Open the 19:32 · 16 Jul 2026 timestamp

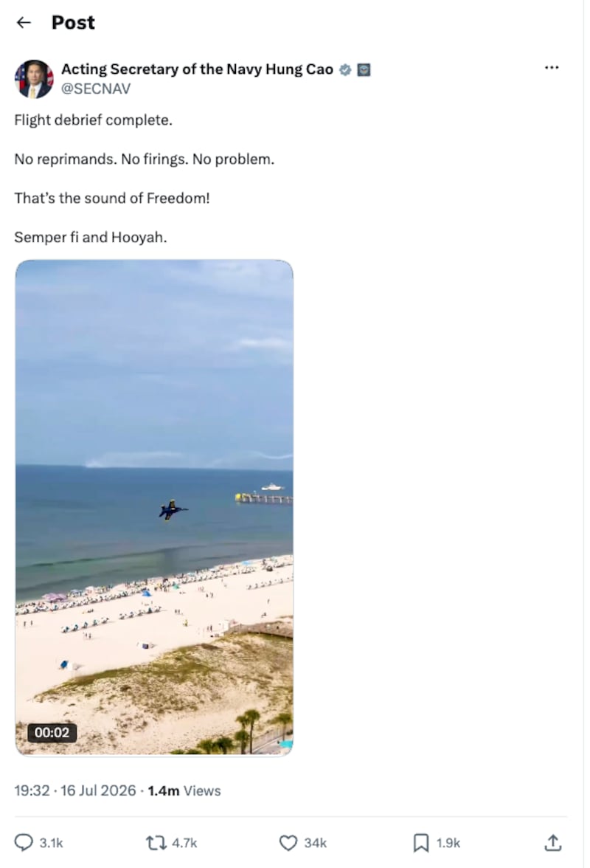74,790
